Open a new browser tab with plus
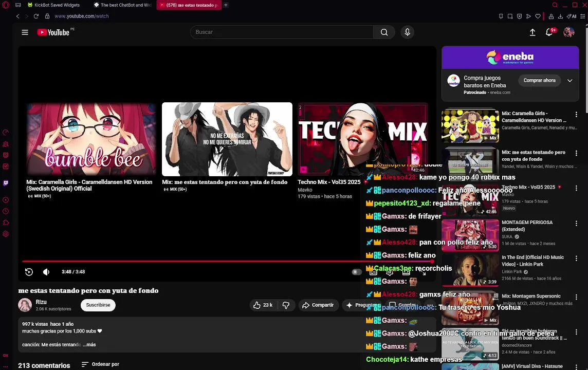588x370 pixels. pyautogui.click(x=226, y=5)
